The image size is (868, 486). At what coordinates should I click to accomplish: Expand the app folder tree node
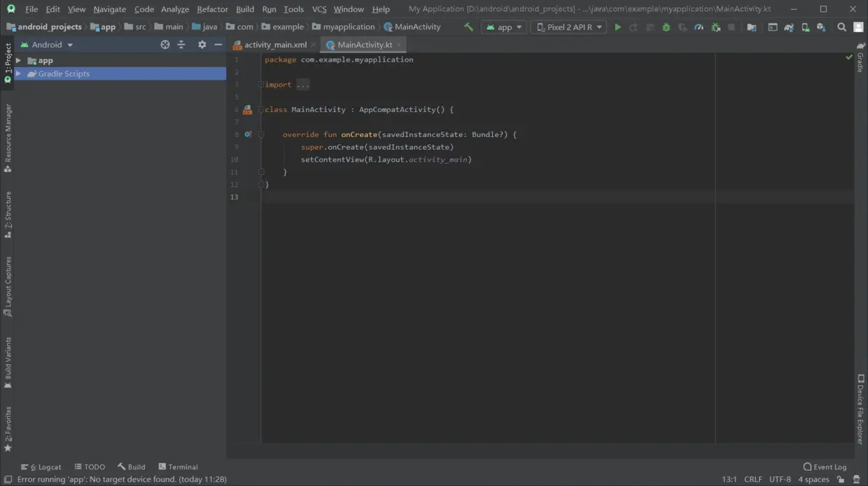pyautogui.click(x=18, y=61)
